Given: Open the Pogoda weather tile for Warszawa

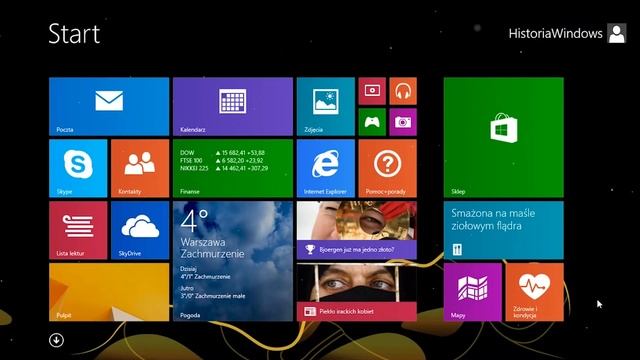Looking at the screenshot, I should (233, 261).
